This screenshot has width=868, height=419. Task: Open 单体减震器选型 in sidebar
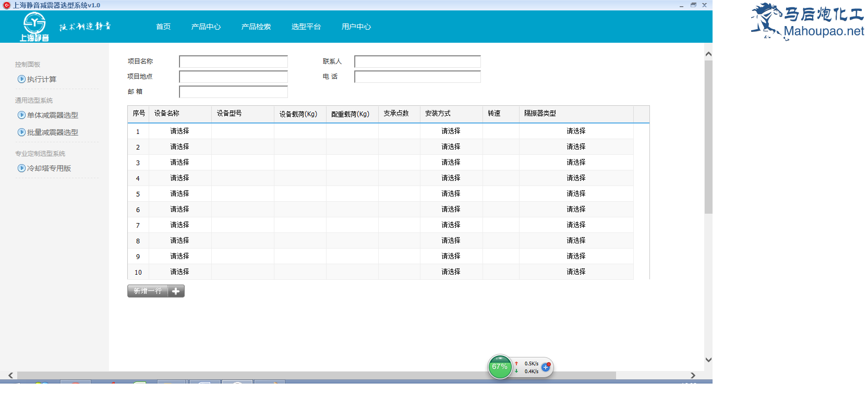[x=53, y=115]
